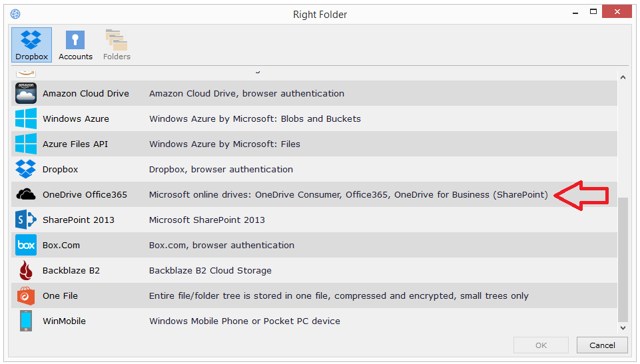Switch to the Dropbox toolbar tab
640x364 pixels.
[31, 45]
